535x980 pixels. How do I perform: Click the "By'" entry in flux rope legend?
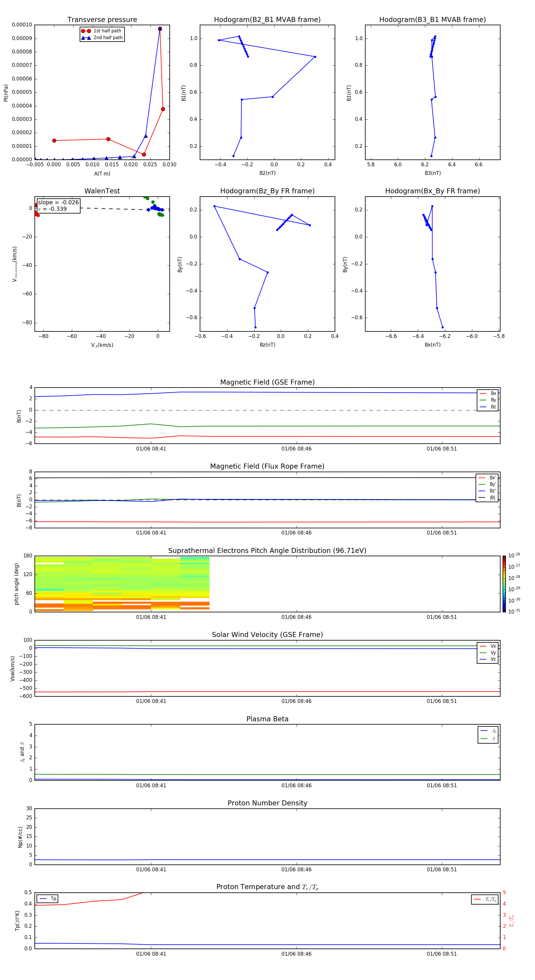487,484
